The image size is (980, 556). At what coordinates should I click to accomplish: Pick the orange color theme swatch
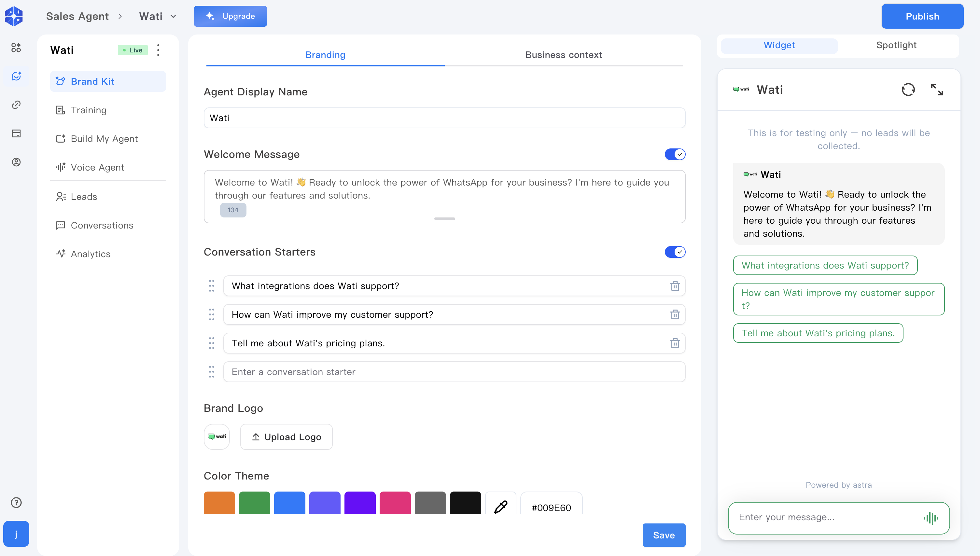(219, 503)
